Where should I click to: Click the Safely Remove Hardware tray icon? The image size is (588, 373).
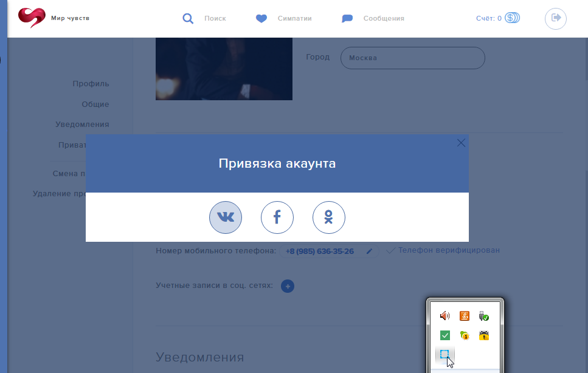484,316
